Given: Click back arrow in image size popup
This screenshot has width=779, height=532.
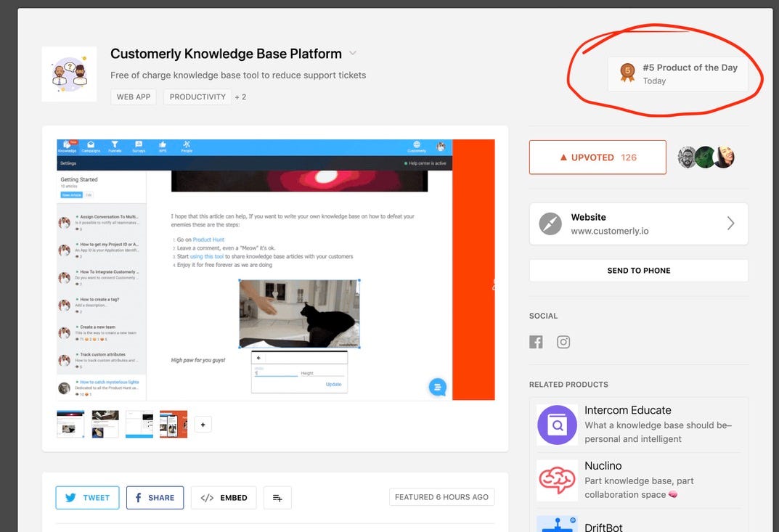Looking at the screenshot, I should [x=258, y=358].
